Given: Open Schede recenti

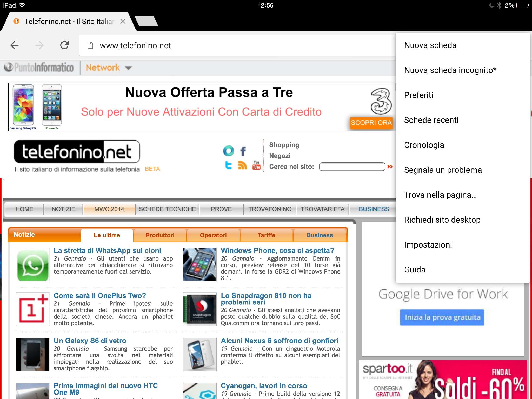Looking at the screenshot, I should pyautogui.click(x=463, y=120).
